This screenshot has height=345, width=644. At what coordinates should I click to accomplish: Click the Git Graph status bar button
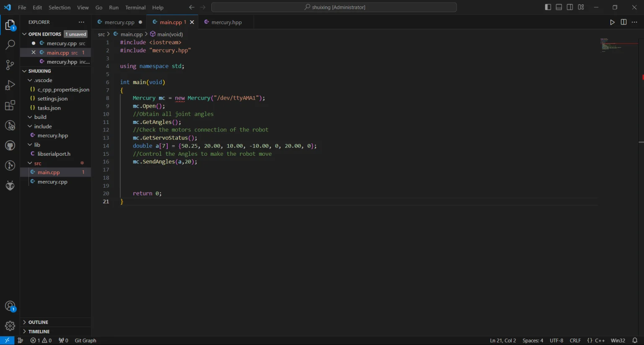[85, 340]
